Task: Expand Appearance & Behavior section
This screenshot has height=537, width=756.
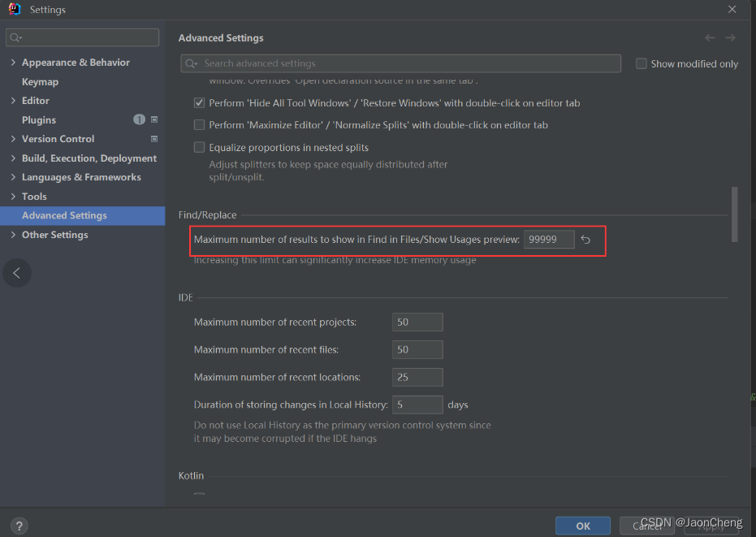Action: point(13,63)
